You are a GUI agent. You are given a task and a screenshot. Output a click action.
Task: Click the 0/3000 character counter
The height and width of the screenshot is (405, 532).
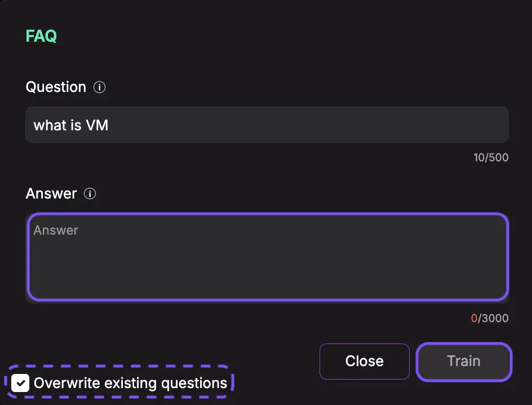[490, 318]
